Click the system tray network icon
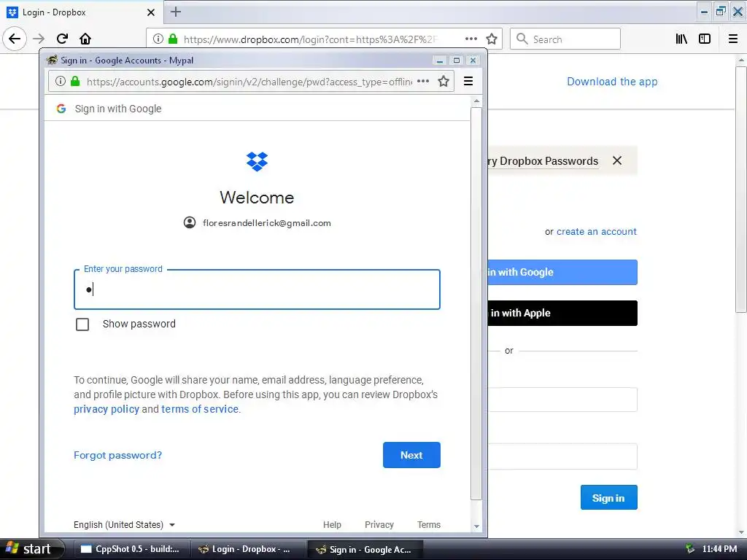The image size is (747, 560). click(x=690, y=549)
